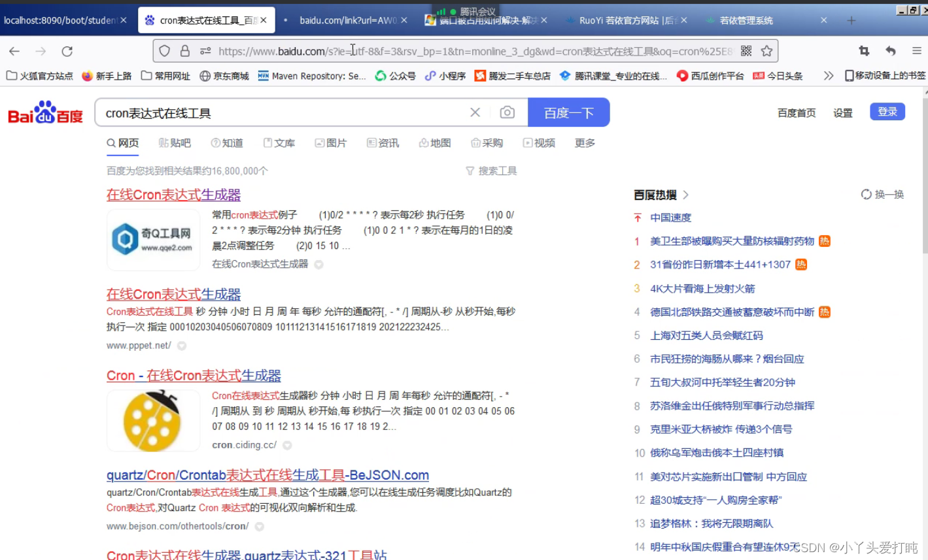Screen dimensions: 928x560
Task: Close the localhost:8090 tab
Action: (124, 20)
